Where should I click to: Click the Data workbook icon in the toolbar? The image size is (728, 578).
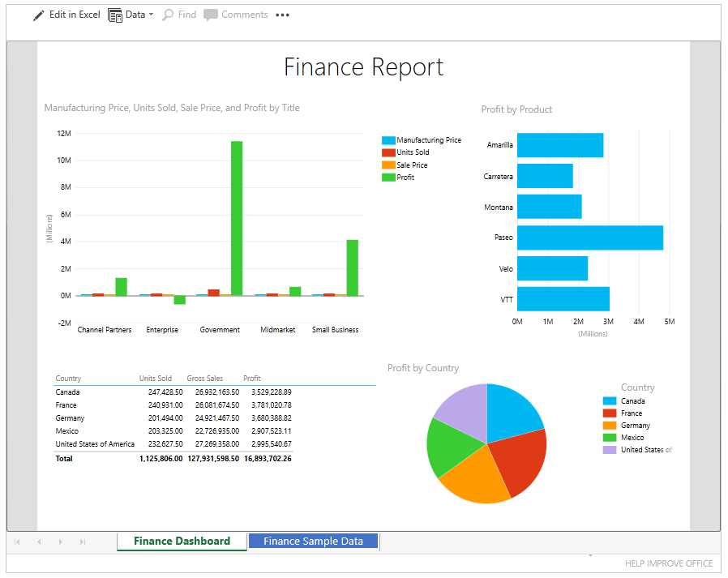pyautogui.click(x=114, y=14)
